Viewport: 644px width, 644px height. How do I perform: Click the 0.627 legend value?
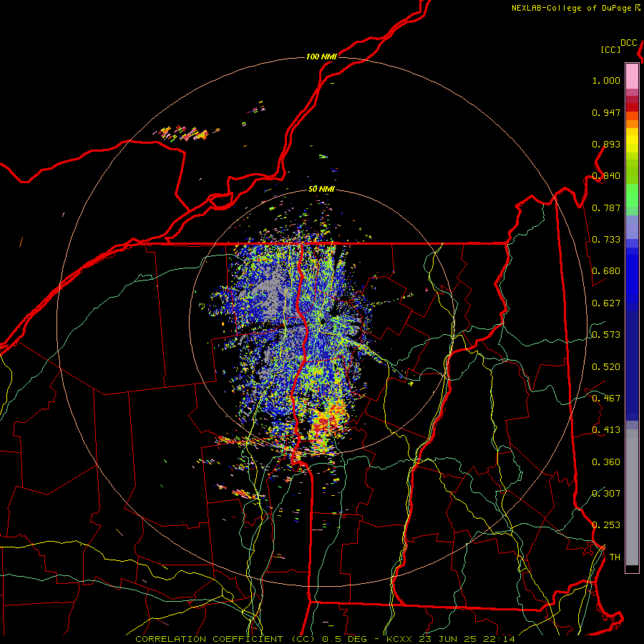[x=606, y=303]
